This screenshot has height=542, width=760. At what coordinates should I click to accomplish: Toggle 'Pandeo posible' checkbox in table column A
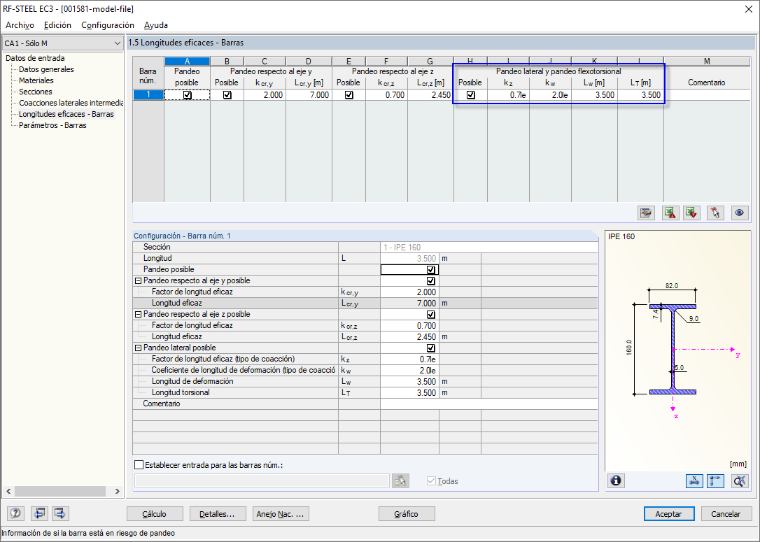[x=187, y=95]
